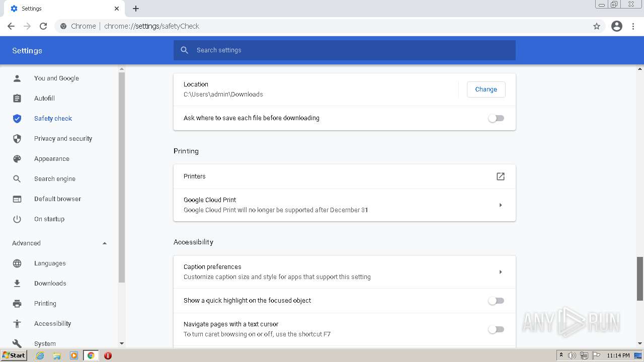Click the bookmark star icon in address bar

click(x=597, y=26)
